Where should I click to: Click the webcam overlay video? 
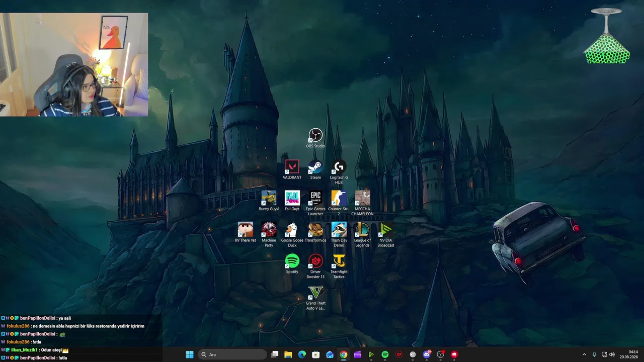point(74,64)
